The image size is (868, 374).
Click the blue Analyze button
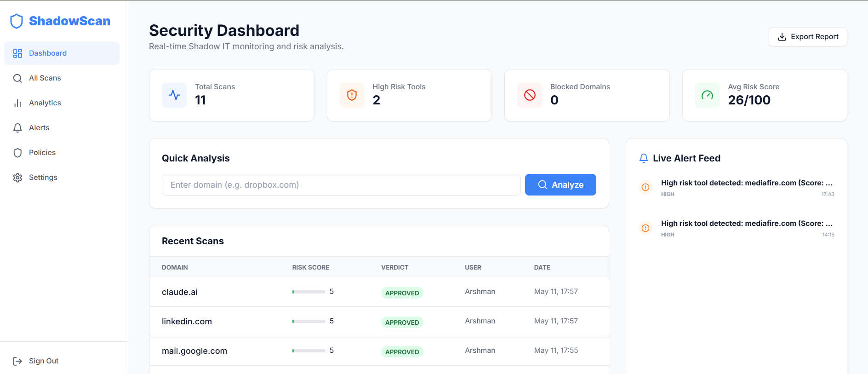pos(560,184)
